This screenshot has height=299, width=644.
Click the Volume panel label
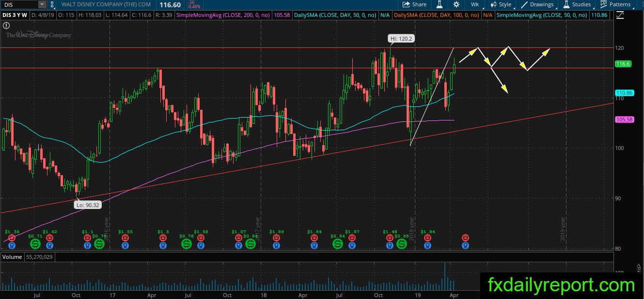tap(12, 257)
